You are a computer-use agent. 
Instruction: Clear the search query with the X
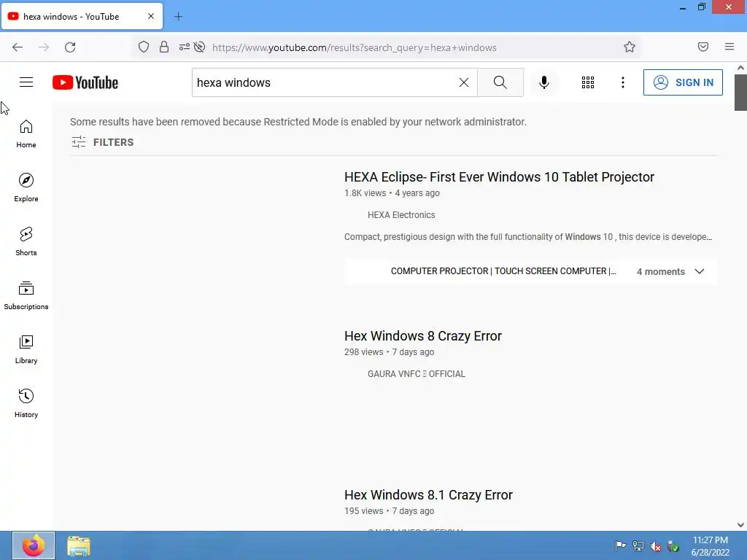463,82
